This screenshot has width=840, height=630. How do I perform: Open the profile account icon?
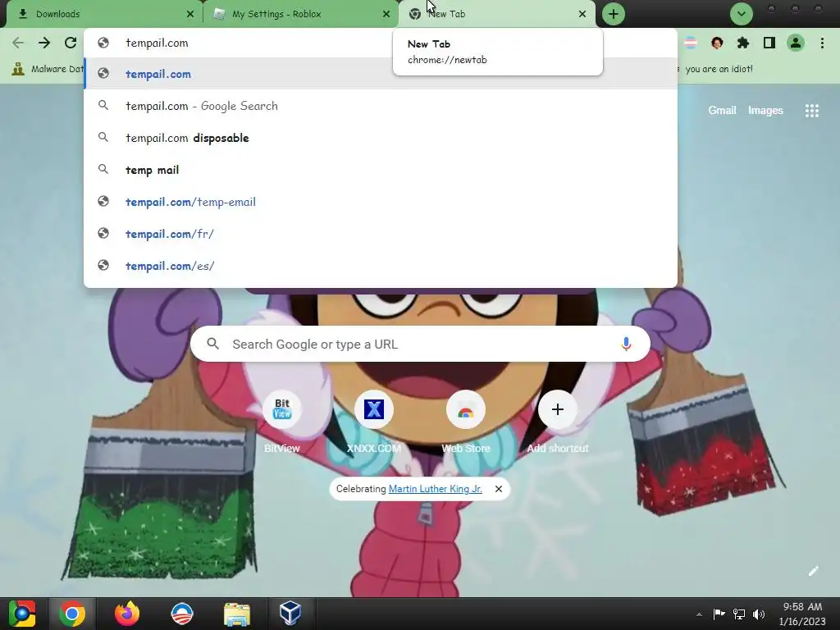pyautogui.click(x=796, y=43)
